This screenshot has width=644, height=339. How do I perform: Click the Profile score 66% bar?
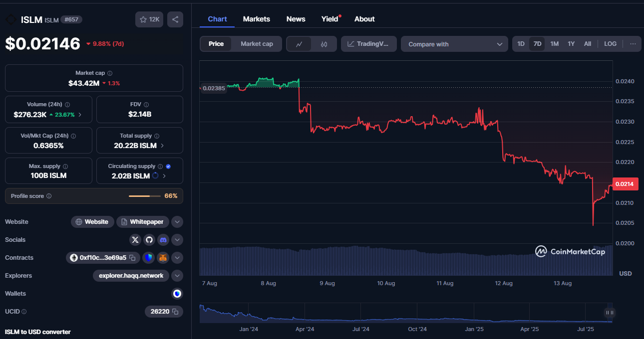click(x=145, y=196)
